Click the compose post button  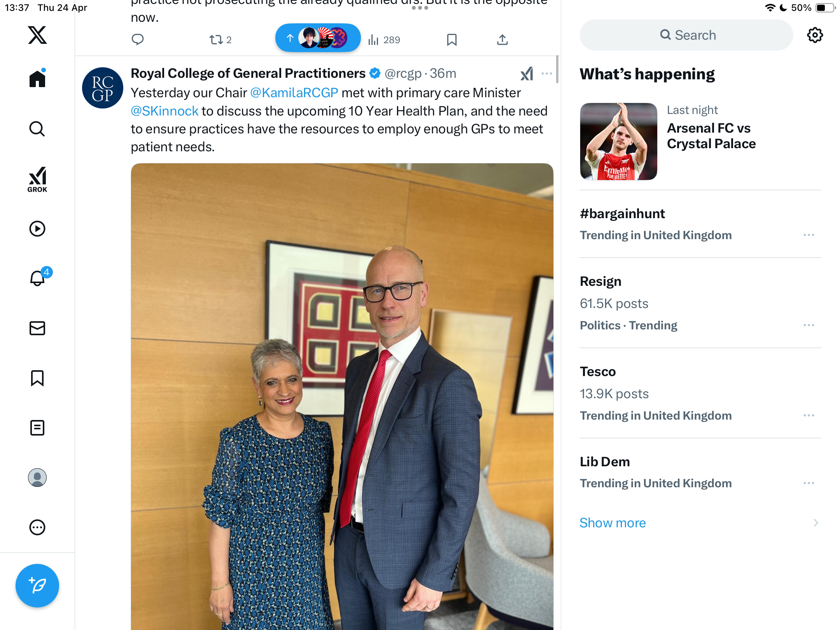[x=37, y=585]
